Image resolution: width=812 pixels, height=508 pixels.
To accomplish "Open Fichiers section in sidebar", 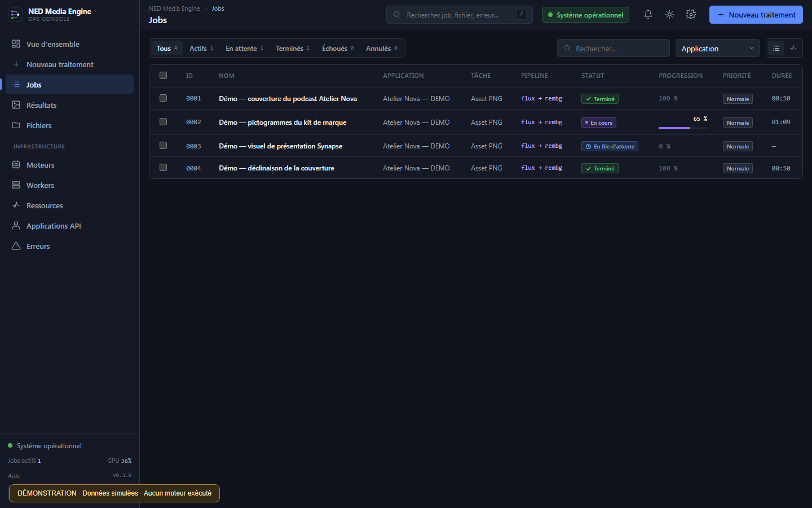I will tap(69, 125).
